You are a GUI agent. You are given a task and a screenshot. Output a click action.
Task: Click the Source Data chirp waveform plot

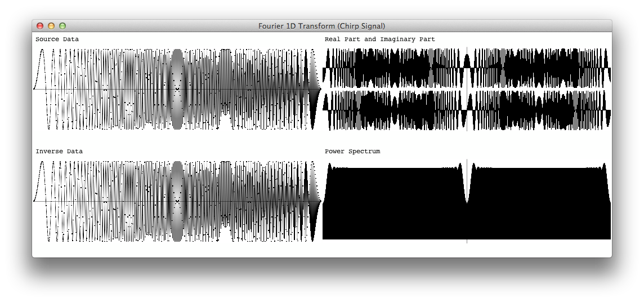[177, 89]
